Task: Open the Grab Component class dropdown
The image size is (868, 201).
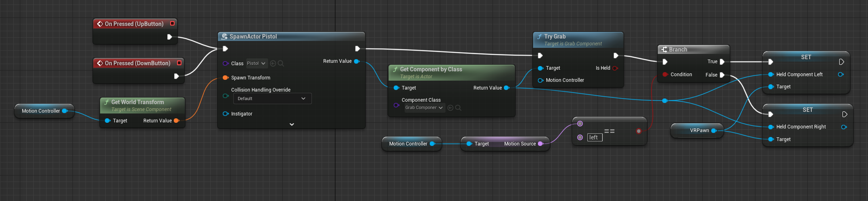Action: [424, 107]
